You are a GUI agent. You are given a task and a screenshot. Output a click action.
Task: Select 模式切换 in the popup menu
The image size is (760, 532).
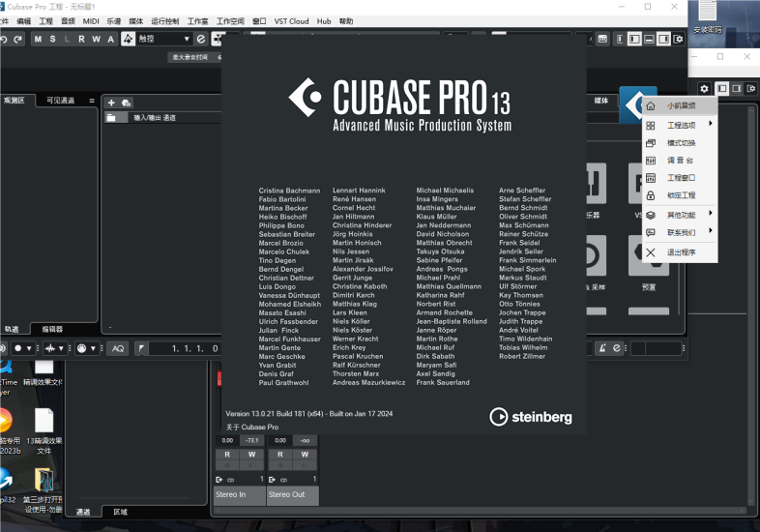click(x=680, y=143)
